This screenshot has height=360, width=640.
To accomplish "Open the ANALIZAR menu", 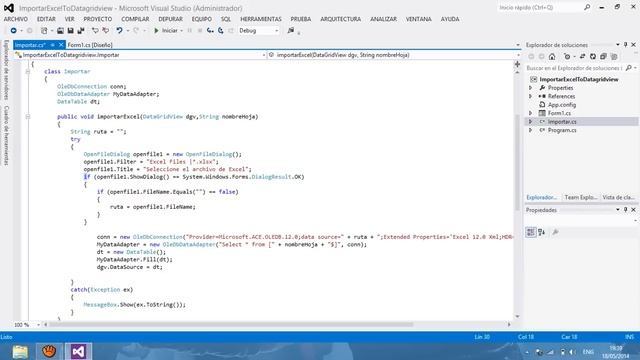I will pyautogui.click(x=383, y=19).
